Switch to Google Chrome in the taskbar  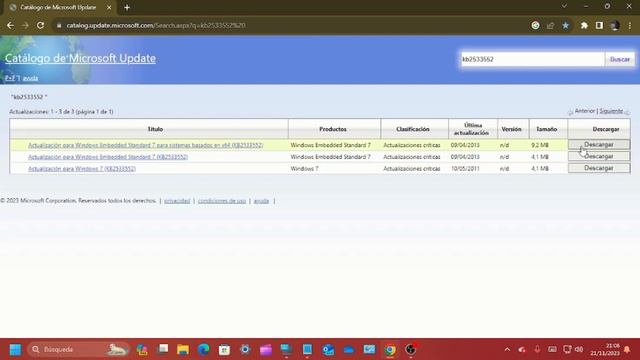(x=390, y=349)
